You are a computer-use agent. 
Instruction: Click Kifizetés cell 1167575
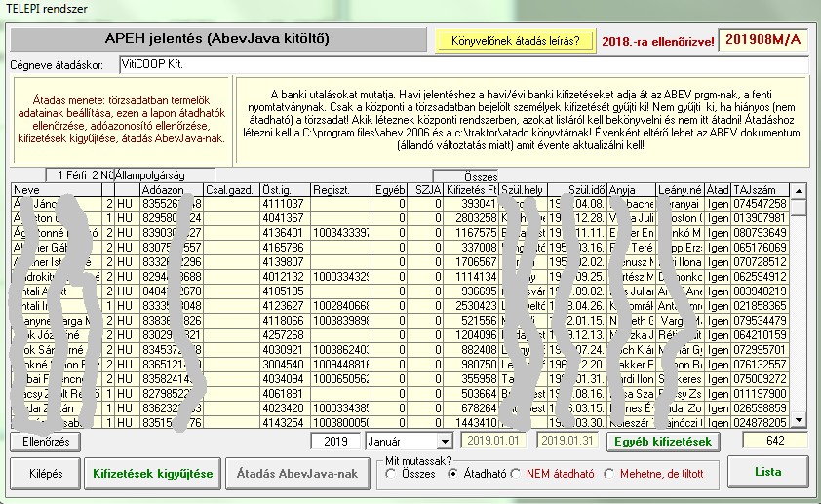pos(471,233)
